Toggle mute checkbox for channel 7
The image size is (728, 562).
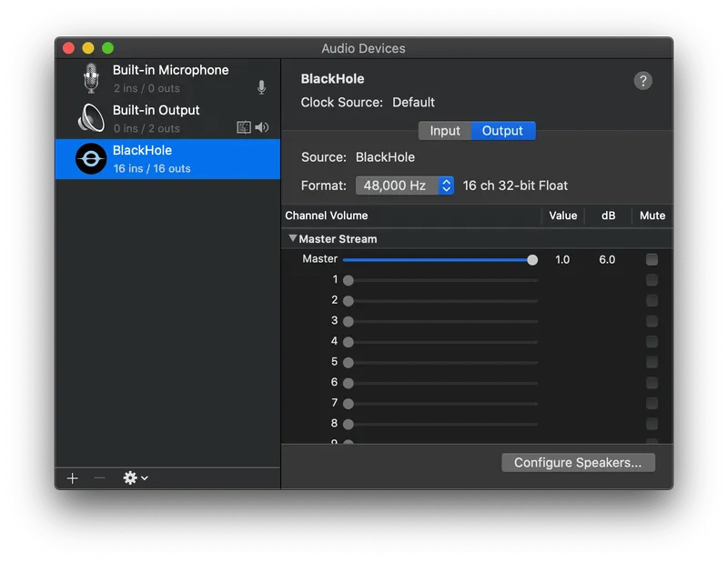point(652,403)
